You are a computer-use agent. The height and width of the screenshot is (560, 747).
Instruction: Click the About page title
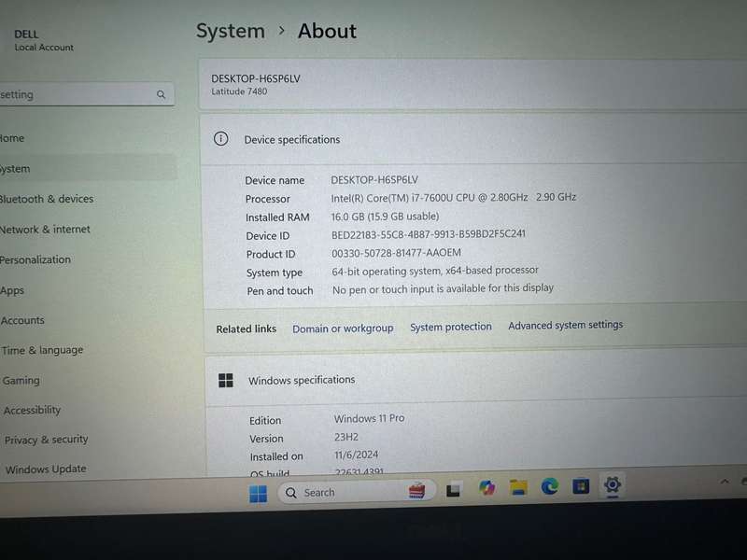(x=327, y=32)
